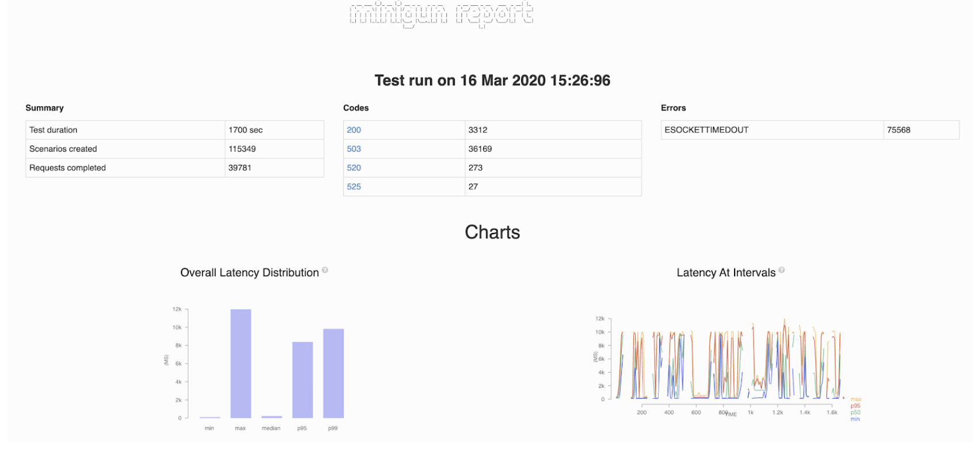Click the 'Overall Latency Distribution' chart title
The image size is (980, 458).
coord(249,273)
